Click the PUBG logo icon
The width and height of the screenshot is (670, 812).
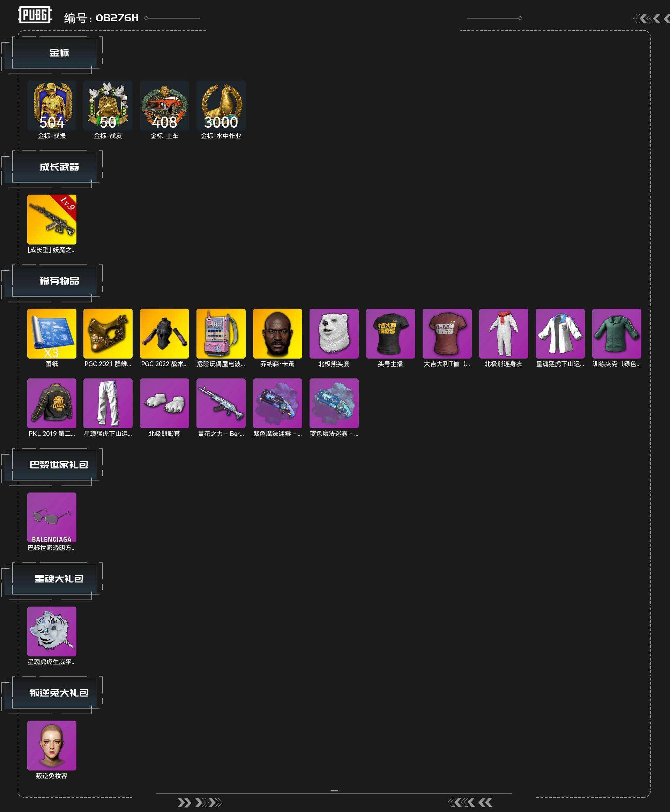[35, 15]
